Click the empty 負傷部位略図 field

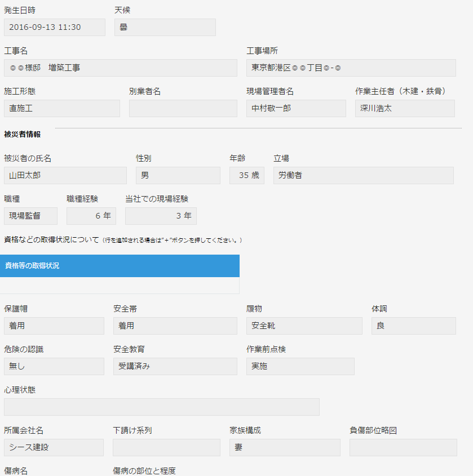pyautogui.click(x=403, y=447)
